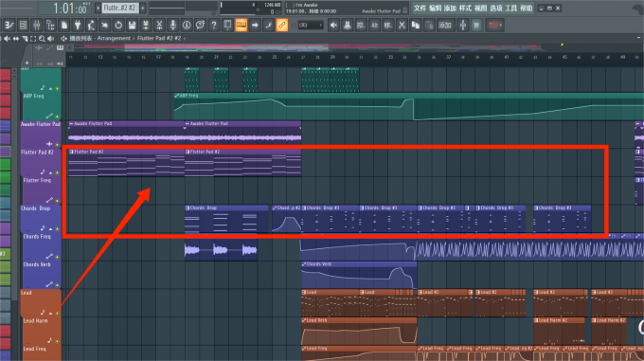Click the copy pages icon in right toolbar
Viewport: 644px width, 361px height.
click(x=415, y=25)
